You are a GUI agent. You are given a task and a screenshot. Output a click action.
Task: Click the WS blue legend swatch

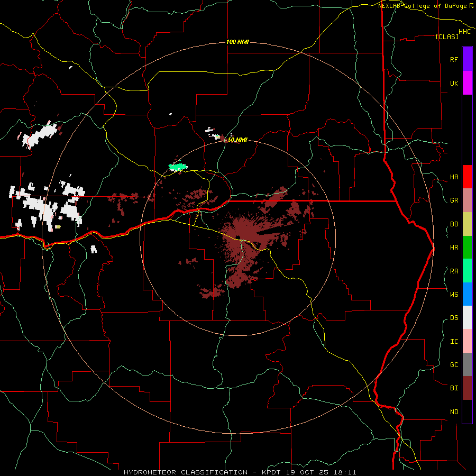[x=467, y=294]
